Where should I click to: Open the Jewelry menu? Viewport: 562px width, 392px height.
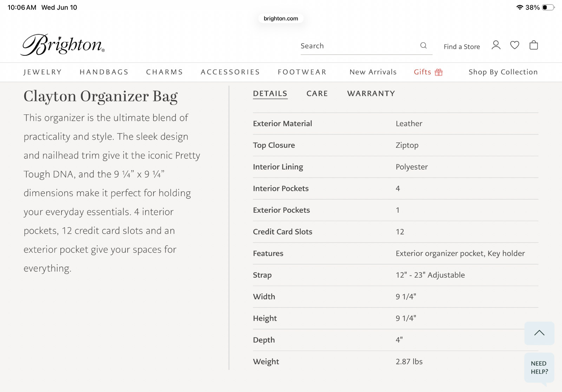pos(43,72)
